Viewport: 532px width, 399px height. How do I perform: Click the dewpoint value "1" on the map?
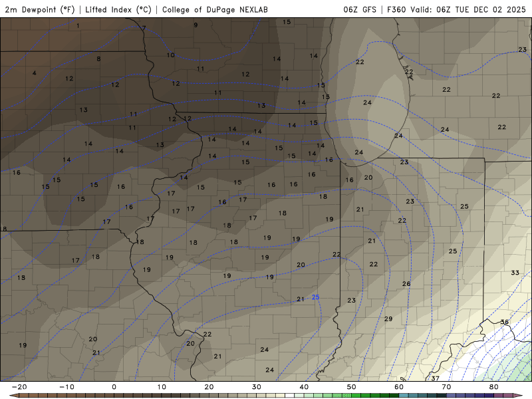(x=78, y=26)
